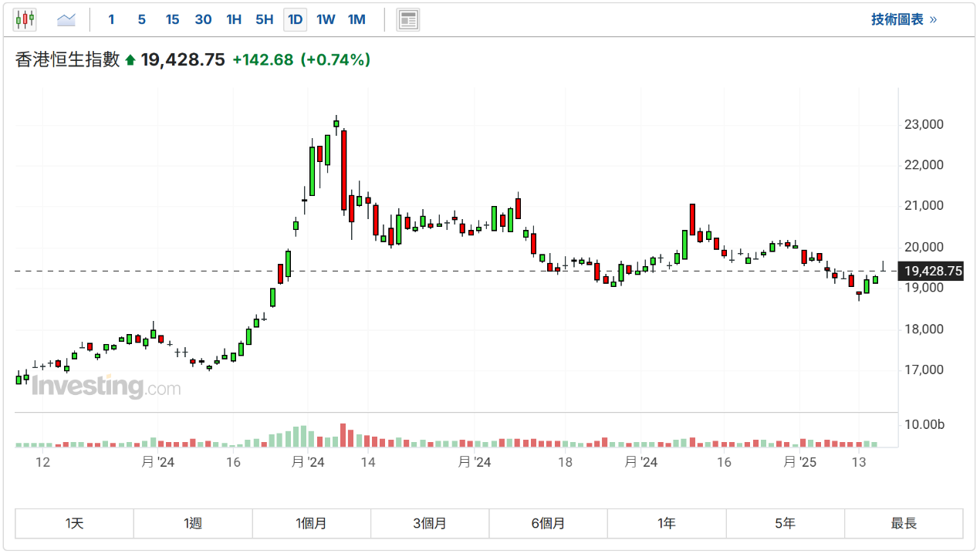Click the 19,428.75 current price label on axis
This screenshot has height=557, width=980.
point(933,271)
